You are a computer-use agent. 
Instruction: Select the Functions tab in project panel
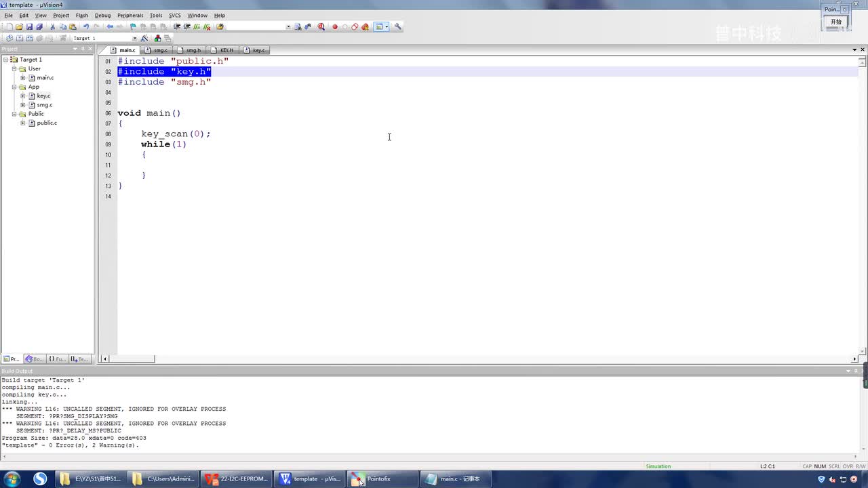tap(56, 359)
